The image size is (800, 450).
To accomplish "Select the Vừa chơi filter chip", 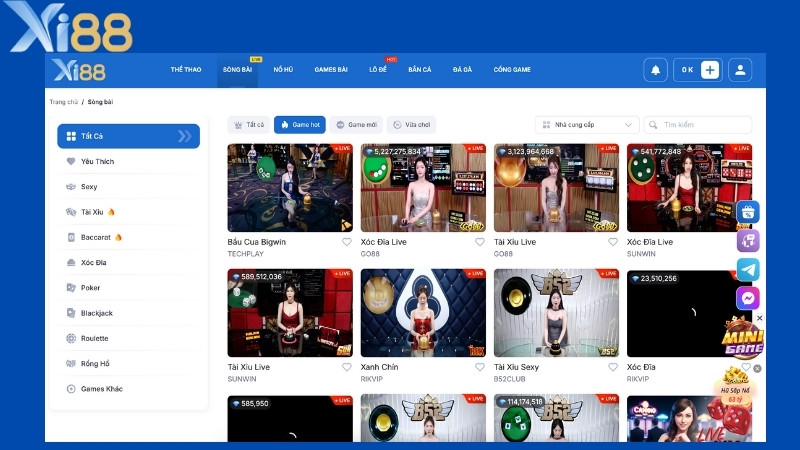I will tap(411, 125).
